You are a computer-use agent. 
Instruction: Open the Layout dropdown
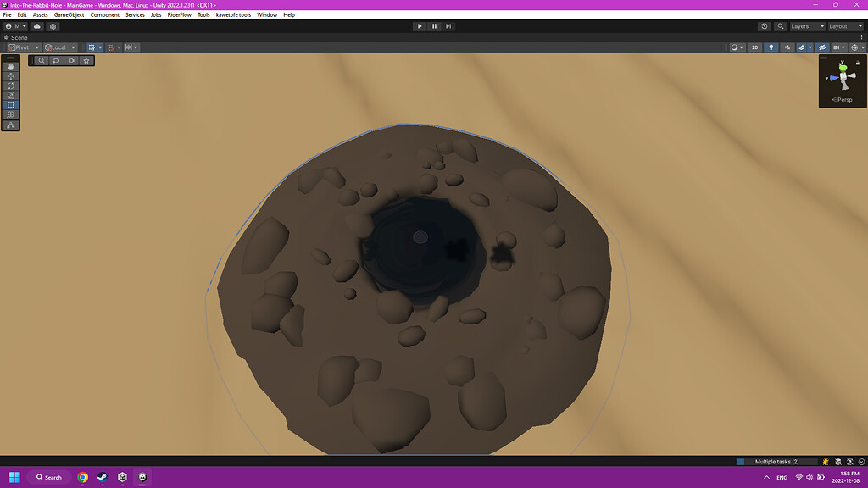click(x=844, y=26)
